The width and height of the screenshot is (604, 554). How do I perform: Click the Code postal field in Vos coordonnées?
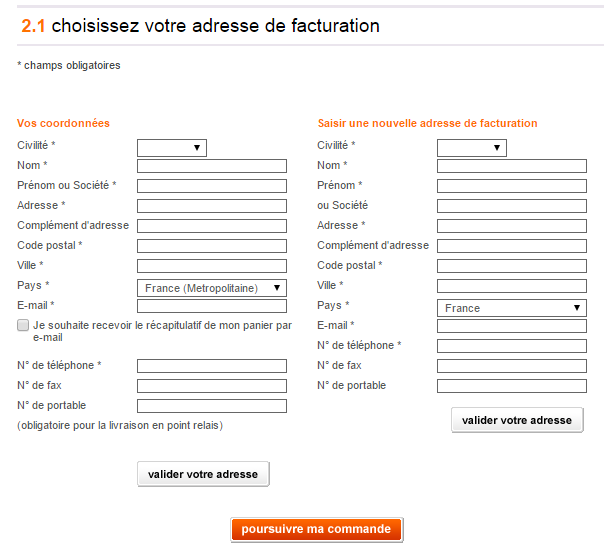[x=212, y=246]
